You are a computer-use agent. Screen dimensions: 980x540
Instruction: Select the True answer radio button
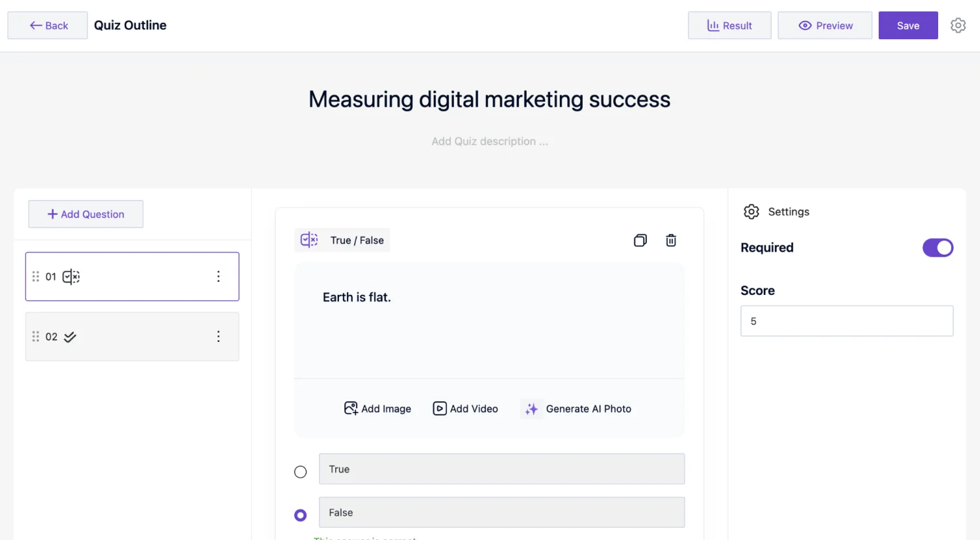(x=300, y=471)
